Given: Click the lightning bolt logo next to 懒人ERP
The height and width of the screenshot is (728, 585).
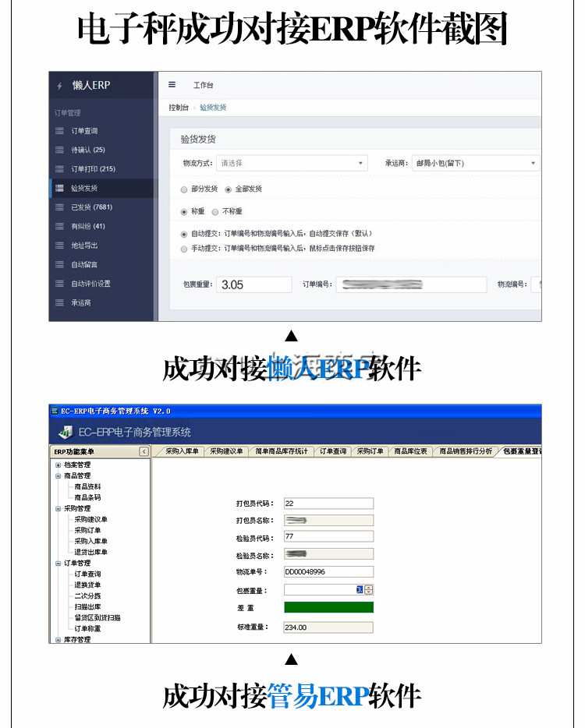Looking at the screenshot, I should click(59, 87).
